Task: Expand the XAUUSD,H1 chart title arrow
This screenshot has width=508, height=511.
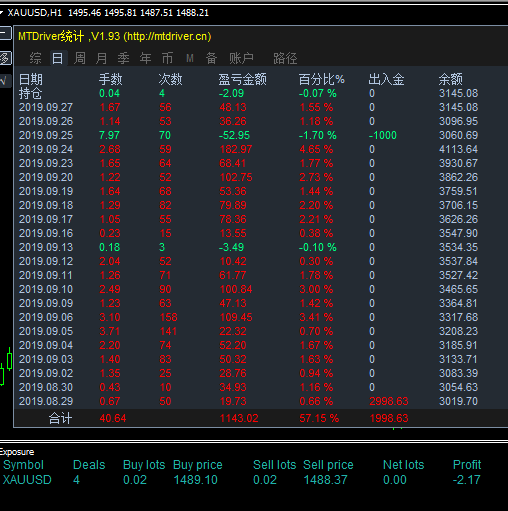Action: coord(2,13)
